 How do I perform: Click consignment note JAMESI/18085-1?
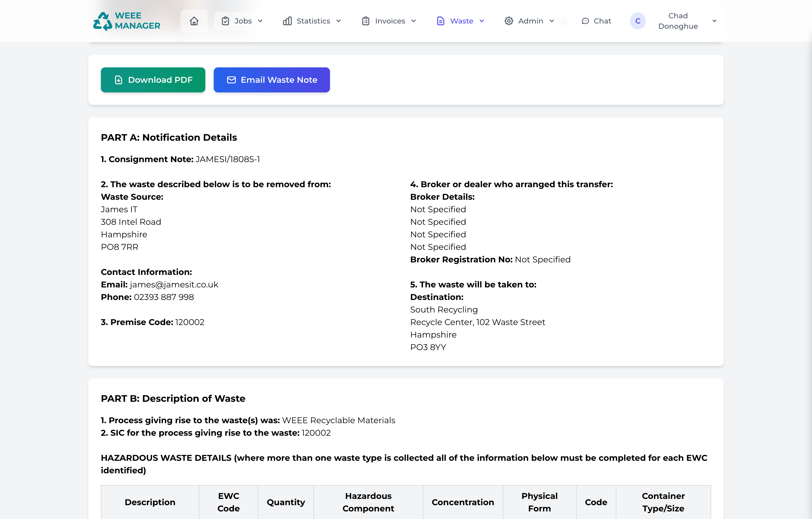point(228,159)
